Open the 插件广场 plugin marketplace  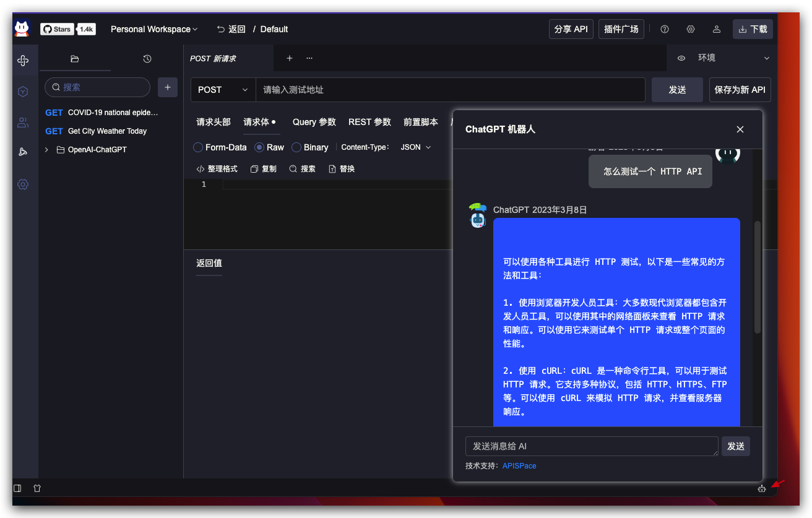[x=621, y=29]
